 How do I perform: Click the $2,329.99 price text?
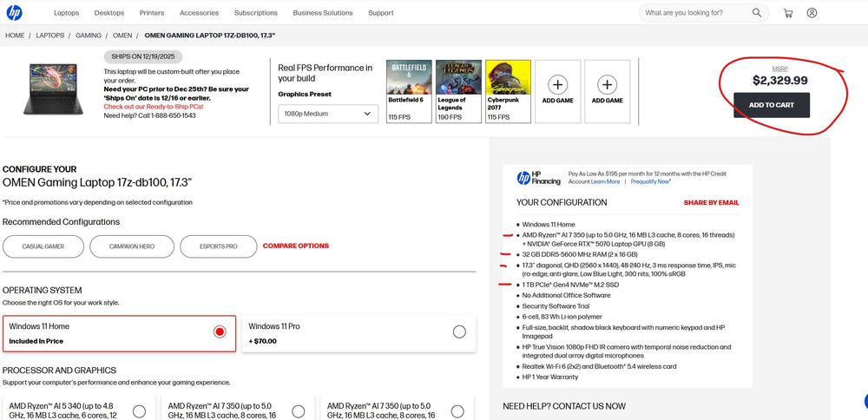coord(780,80)
